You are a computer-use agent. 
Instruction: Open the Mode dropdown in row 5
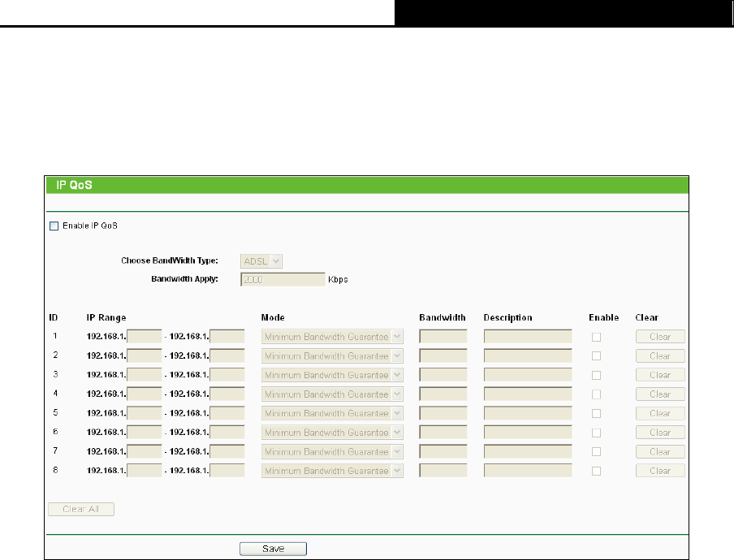pyautogui.click(x=332, y=413)
